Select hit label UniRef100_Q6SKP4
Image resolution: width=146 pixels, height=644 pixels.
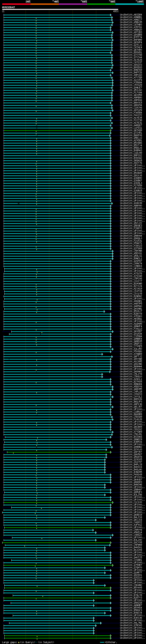pos(131,42)
